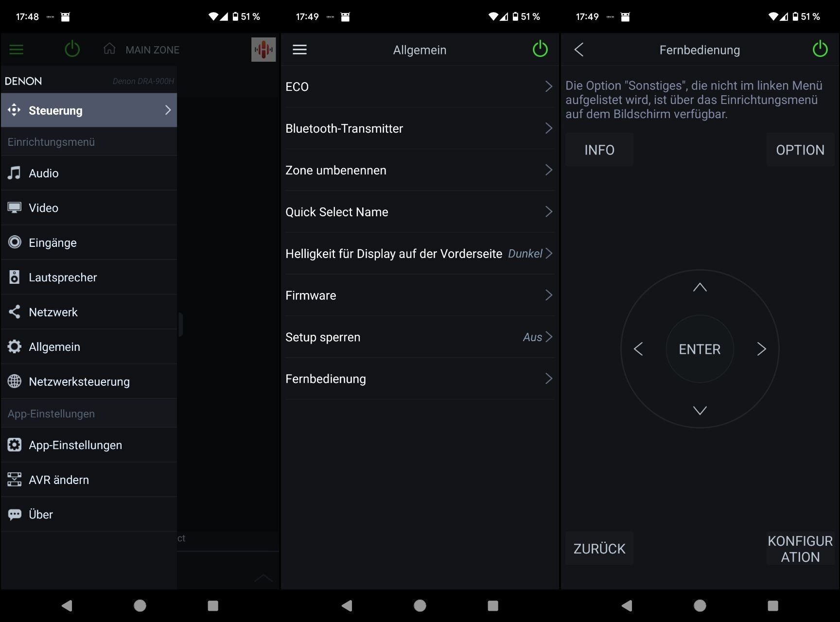Tap the up arrow on the d-pad
Viewport: 840px width, 622px height.
click(x=700, y=287)
